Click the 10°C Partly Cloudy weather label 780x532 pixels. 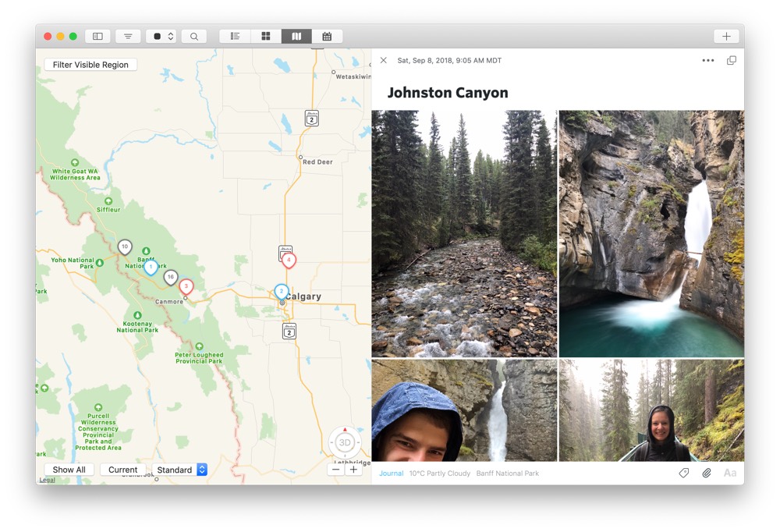point(440,473)
